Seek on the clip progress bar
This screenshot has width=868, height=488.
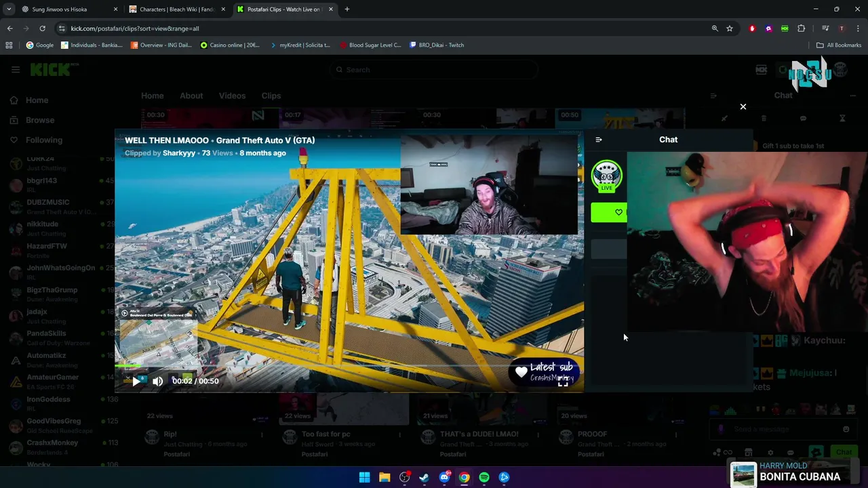349,366
